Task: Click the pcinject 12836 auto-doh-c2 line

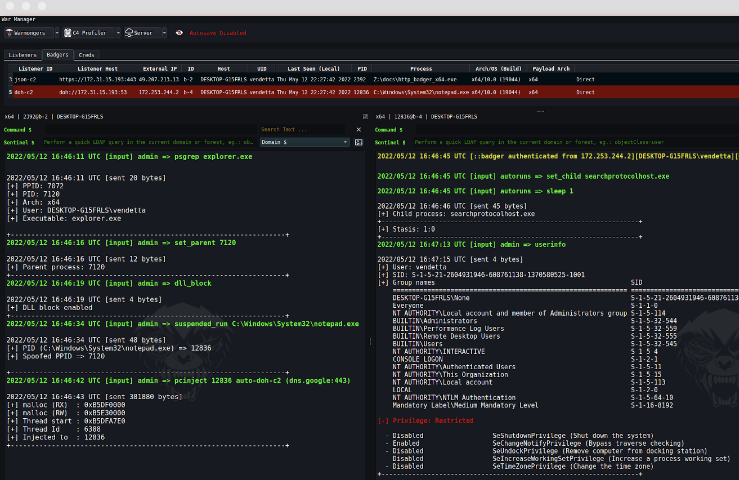Action: coord(178,381)
